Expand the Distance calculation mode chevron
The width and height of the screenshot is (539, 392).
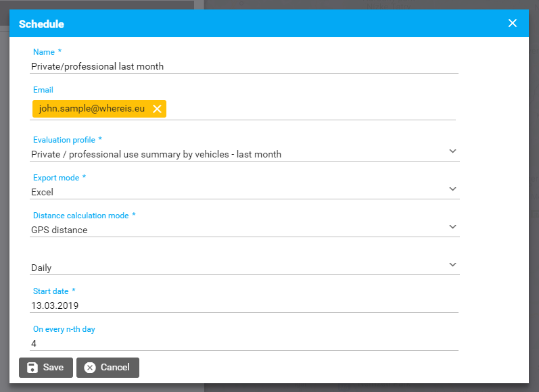point(452,227)
